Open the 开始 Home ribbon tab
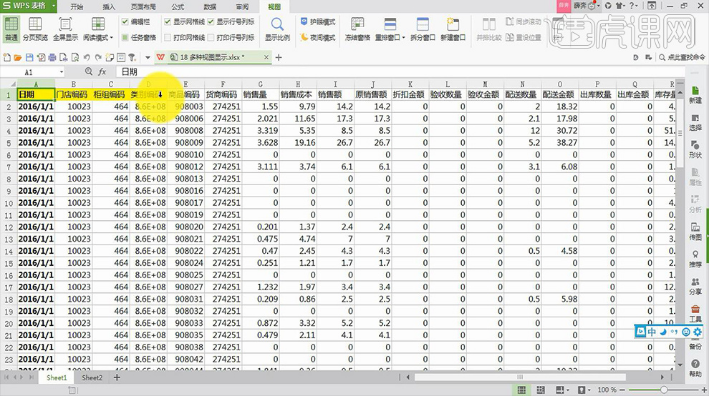Image resolution: width=709 pixels, height=397 pixels. point(77,7)
